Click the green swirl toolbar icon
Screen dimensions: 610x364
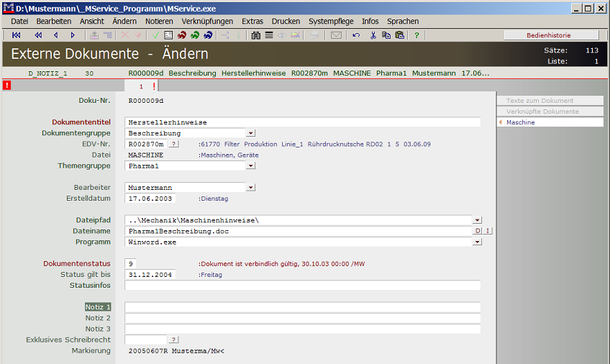pos(195,35)
